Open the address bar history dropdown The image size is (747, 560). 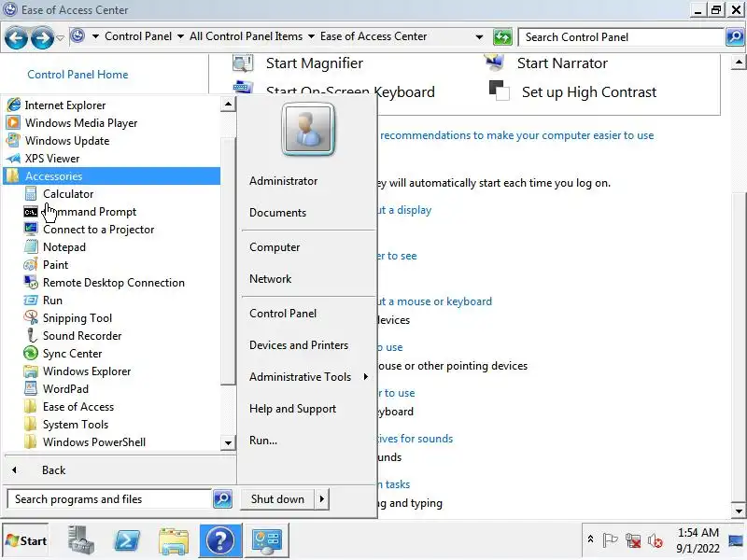(479, 36)
